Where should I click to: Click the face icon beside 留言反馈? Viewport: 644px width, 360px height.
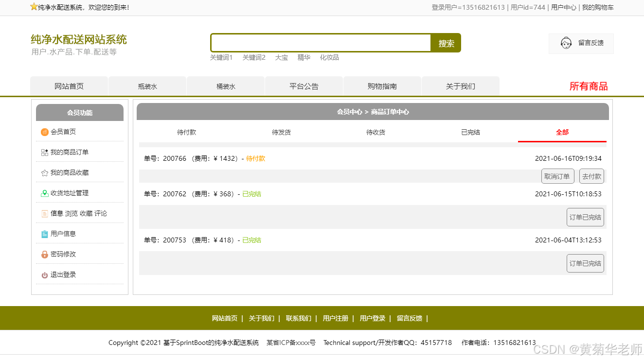tap(566, 43)
